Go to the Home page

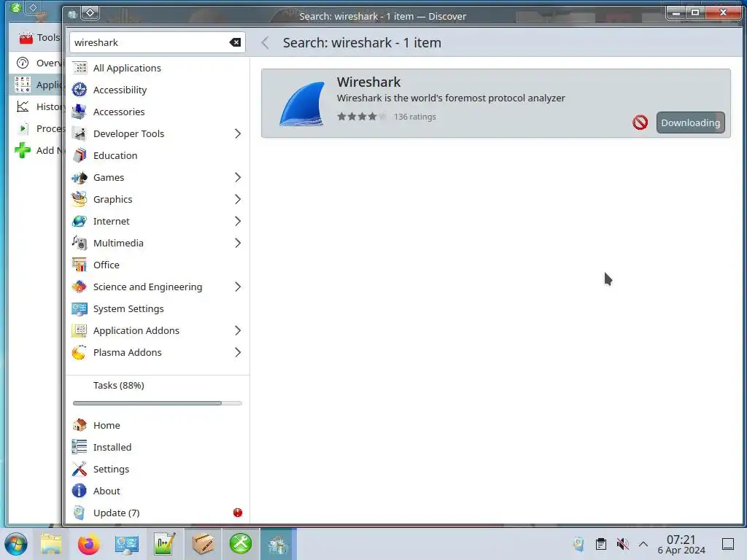158,425
